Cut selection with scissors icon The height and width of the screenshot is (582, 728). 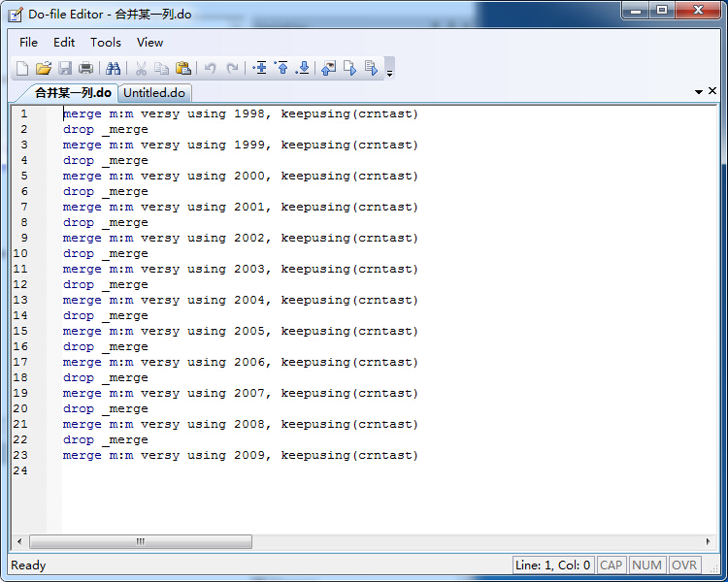point(141,68)
